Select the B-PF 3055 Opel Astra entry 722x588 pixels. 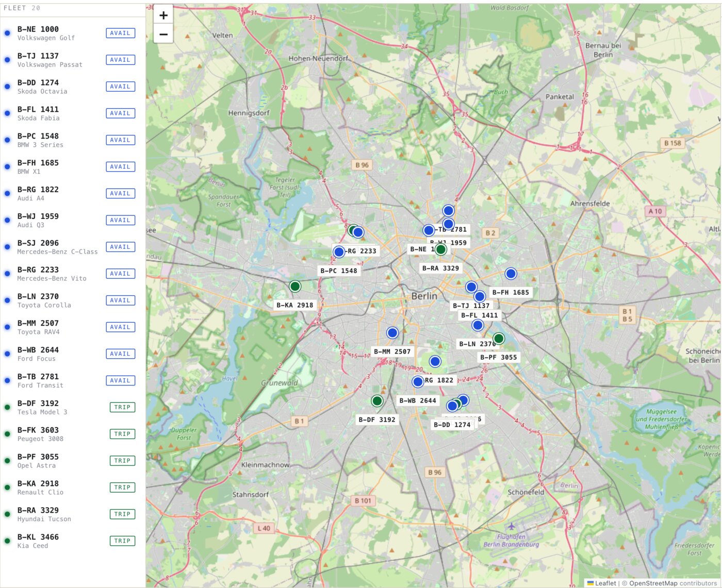73,461
